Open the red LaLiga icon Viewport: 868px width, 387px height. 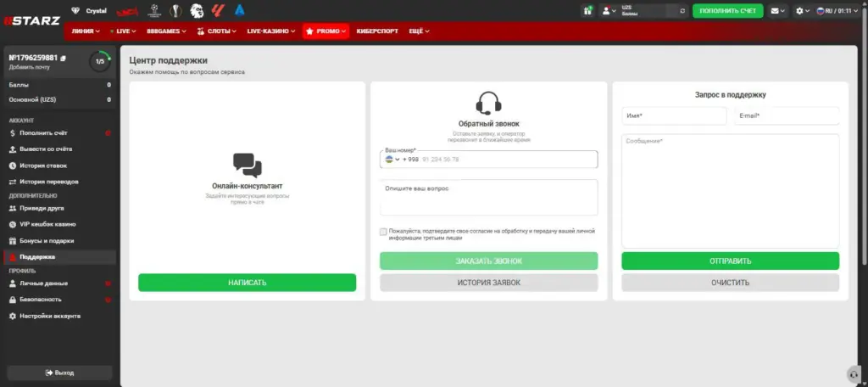tap(218, 10)
